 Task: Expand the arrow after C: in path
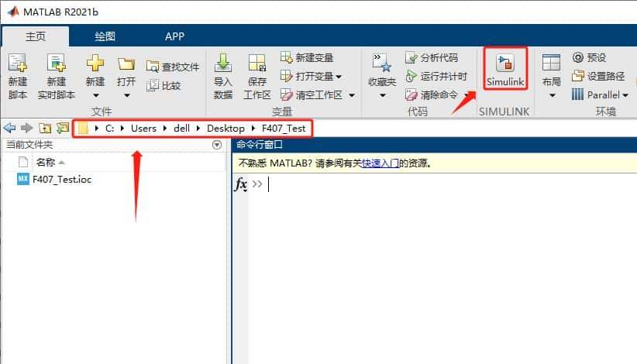coord(122,129)
